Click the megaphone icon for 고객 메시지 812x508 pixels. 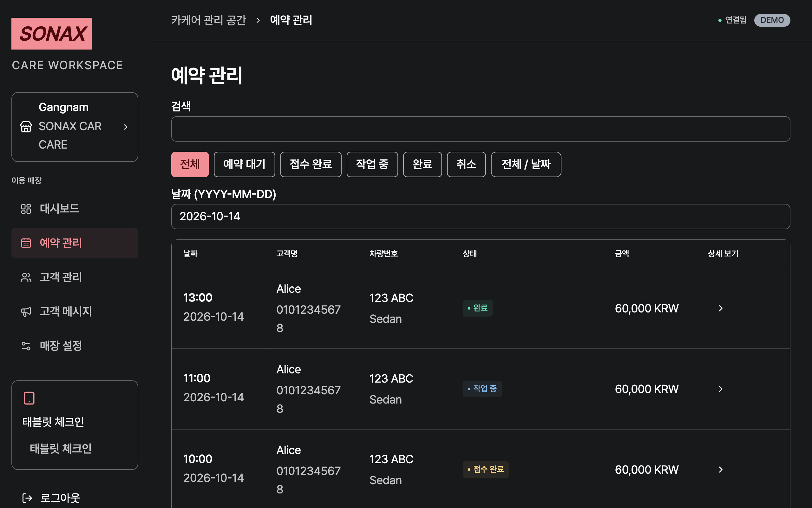pos(26,311)
